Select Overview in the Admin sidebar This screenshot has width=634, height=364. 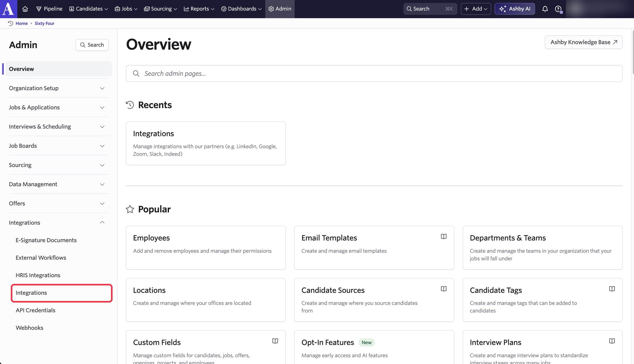click(x=59, y=69)
